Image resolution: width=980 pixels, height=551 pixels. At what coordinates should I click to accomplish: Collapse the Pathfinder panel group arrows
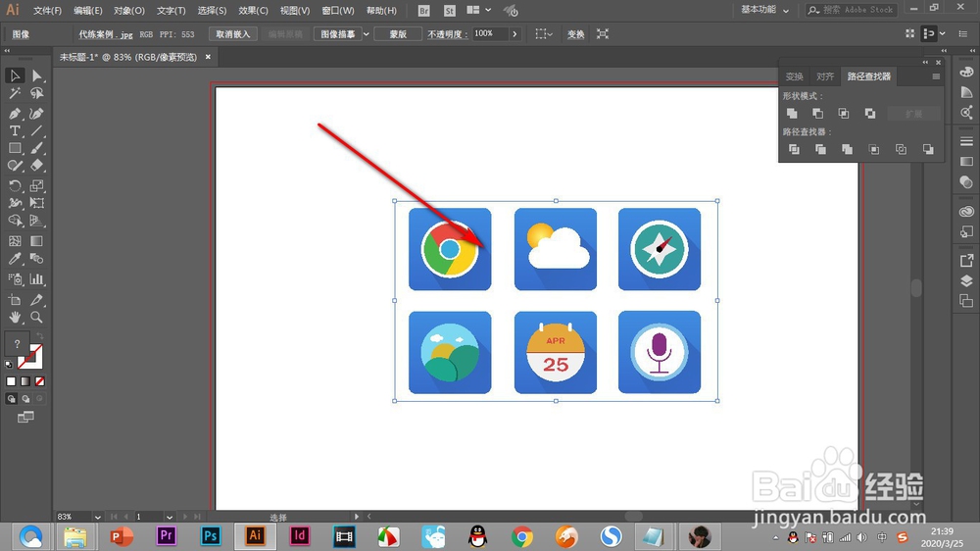tap(925, 62)
